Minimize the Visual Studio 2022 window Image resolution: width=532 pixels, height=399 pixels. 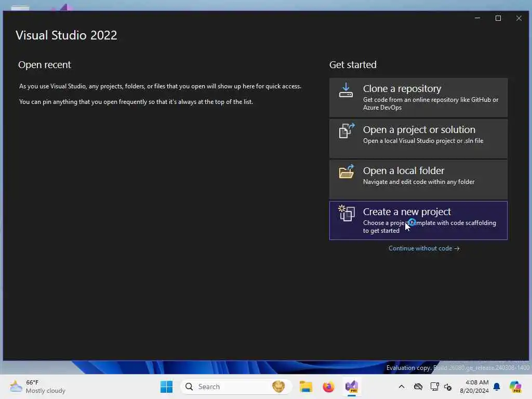click(x=477, y=18)
